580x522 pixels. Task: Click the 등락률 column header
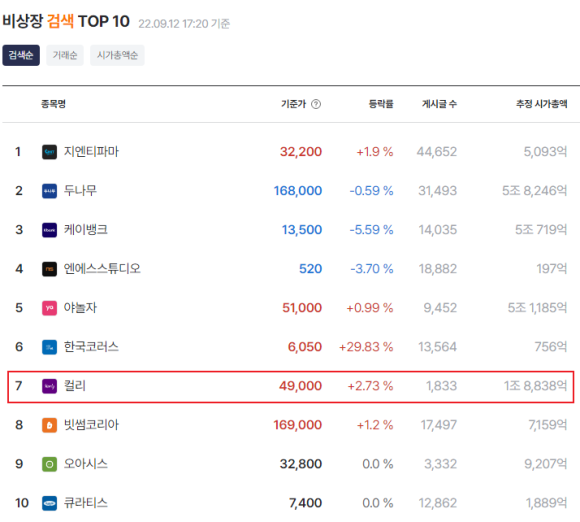(x=381, y=104)
